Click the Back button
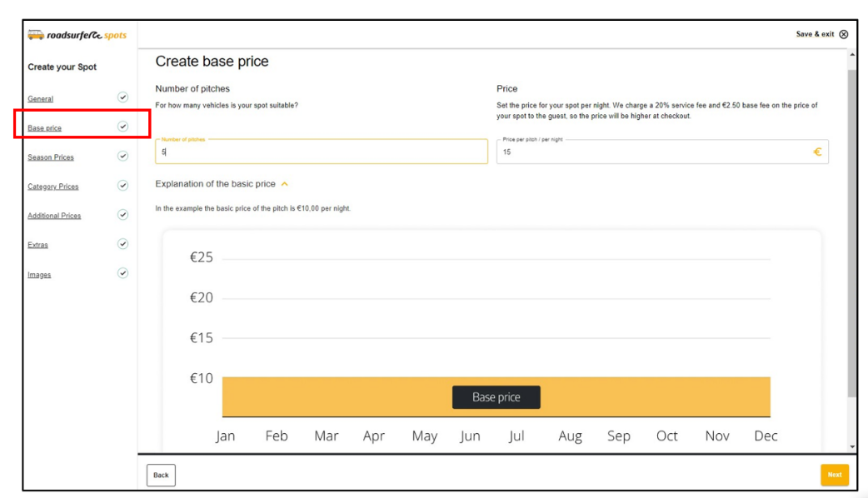Viewport: 868px width, 498px height. coord(161,476)
